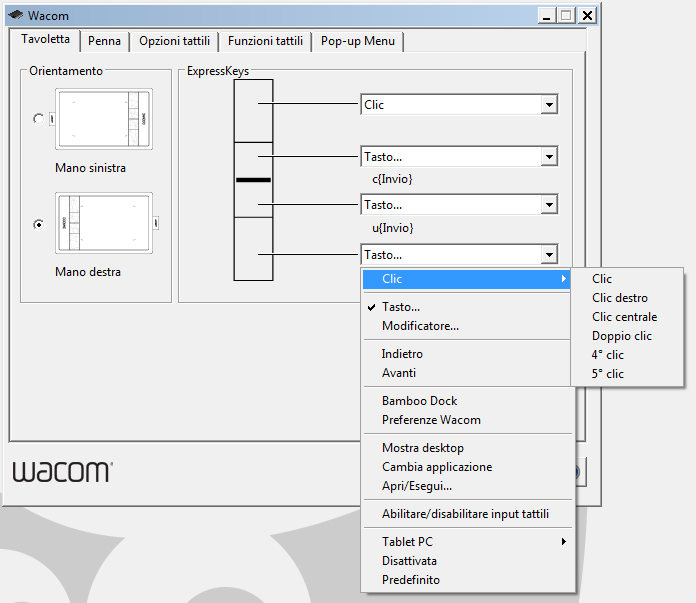Select Apri/Esegui... menu entry
The height and width of the screenshot is (603, 696).
468,486
